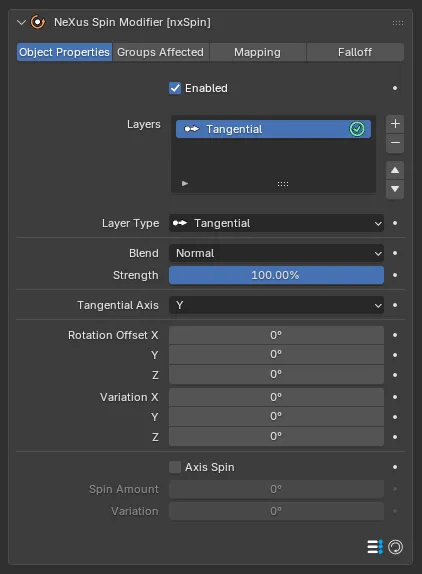422x574 pixels.
Task: Animate the Enabled property dot
Action: 395,88
